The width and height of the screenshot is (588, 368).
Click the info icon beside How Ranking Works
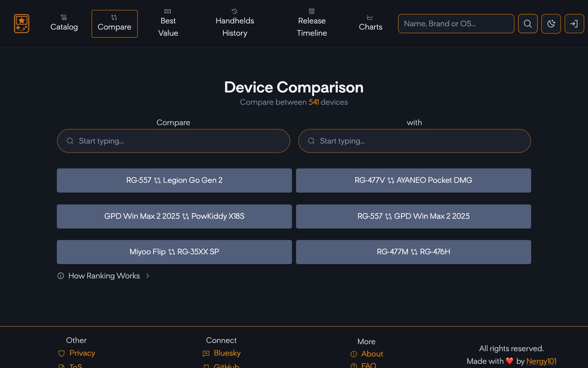(x=61, y=276)
